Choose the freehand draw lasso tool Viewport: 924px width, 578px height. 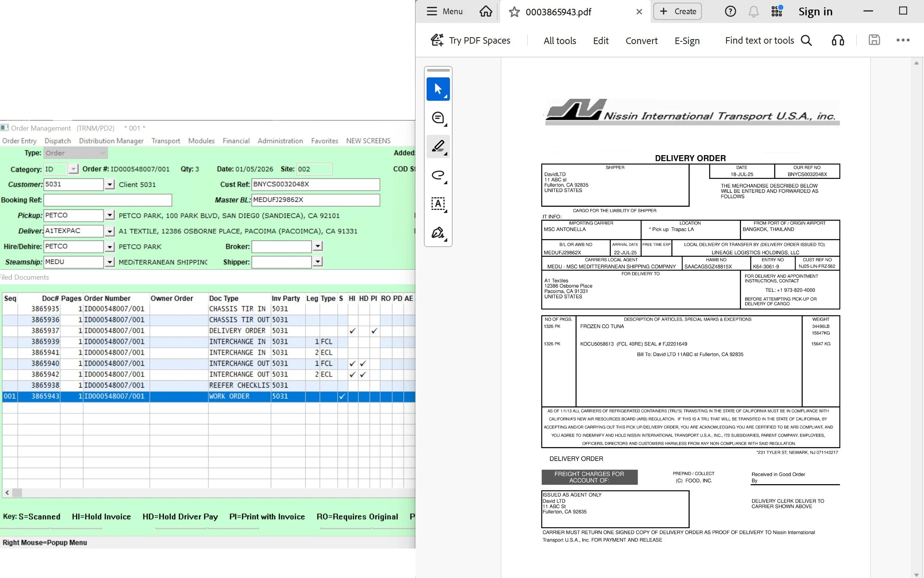click(438, 175)
